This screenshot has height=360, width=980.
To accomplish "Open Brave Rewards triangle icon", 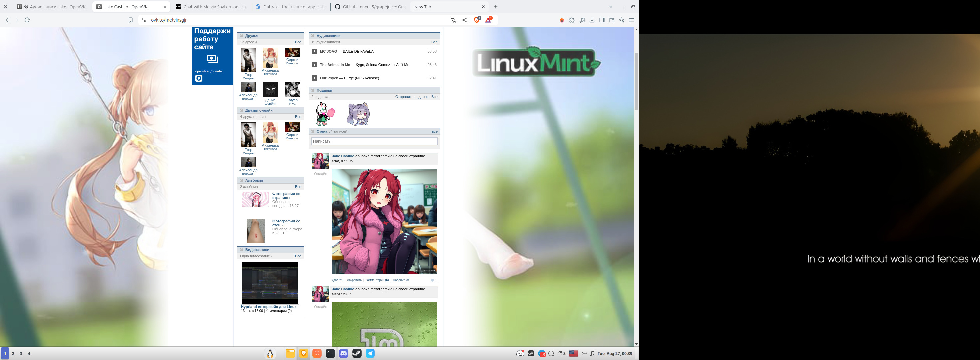I will [488, 20].
